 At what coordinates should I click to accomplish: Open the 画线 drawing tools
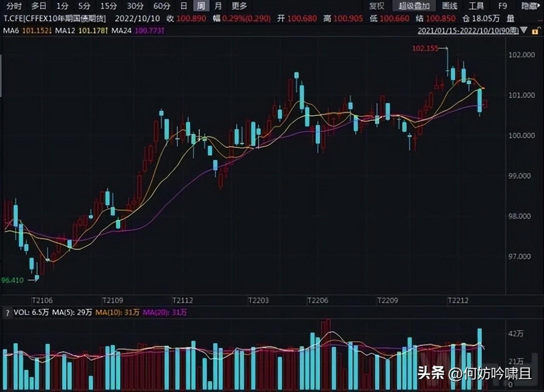point(450,6)
